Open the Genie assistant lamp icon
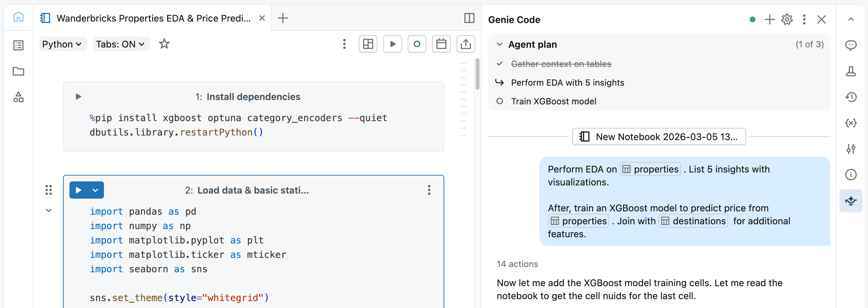This screenshot has width=868, height=308. (x=851, y=201)
